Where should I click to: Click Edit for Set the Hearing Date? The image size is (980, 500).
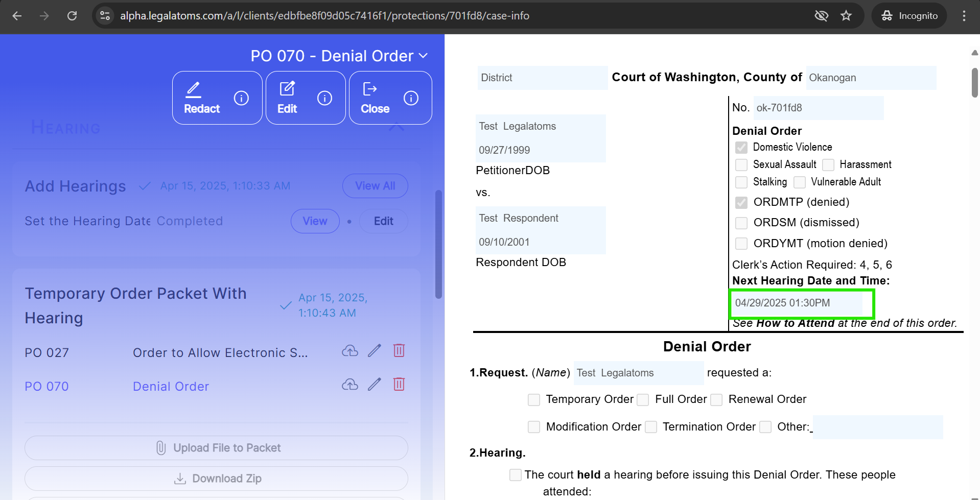point(383,221)
